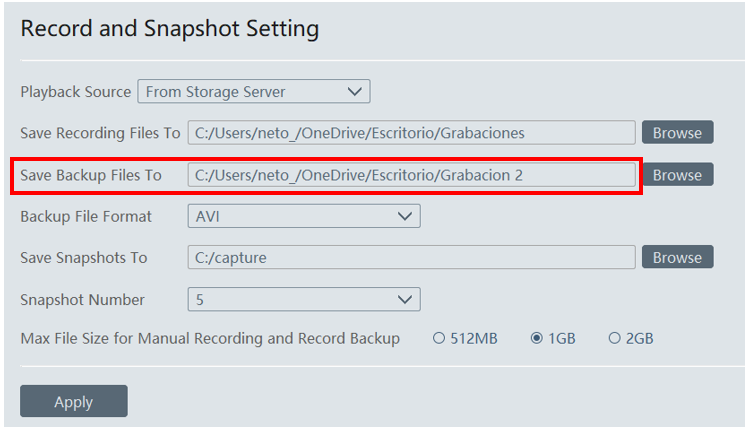Expand the Backup File Format dropdown
This screenshot has height=430, width=746.
(304, 216)
